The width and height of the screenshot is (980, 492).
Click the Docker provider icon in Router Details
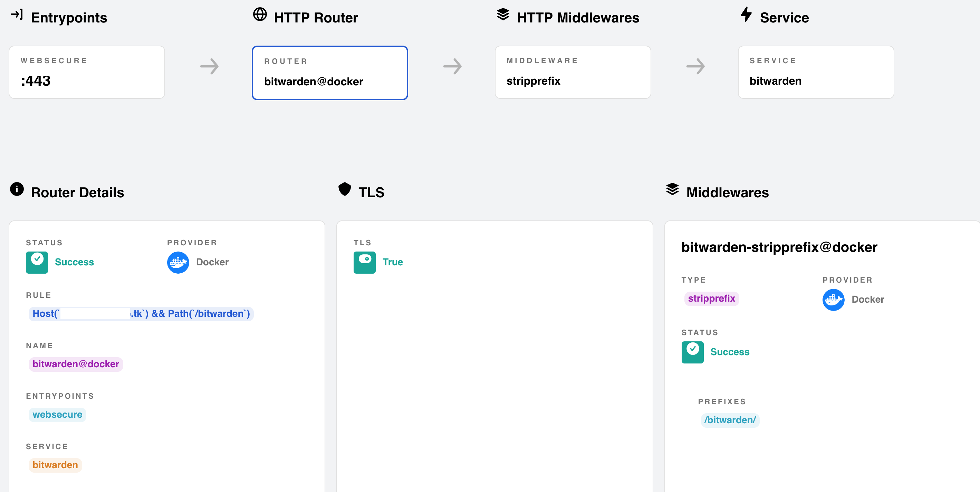click(178, 263)
